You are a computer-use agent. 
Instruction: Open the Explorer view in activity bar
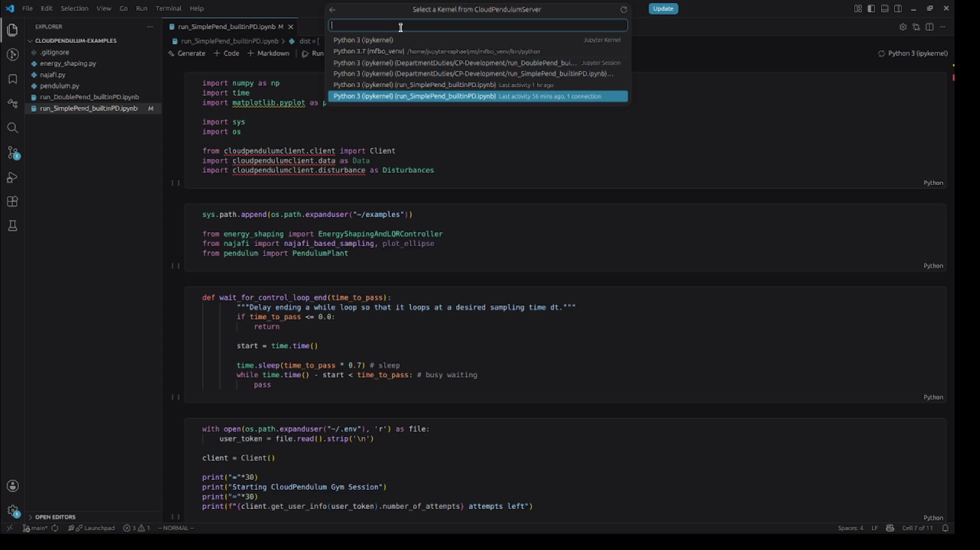pos(13,30)
